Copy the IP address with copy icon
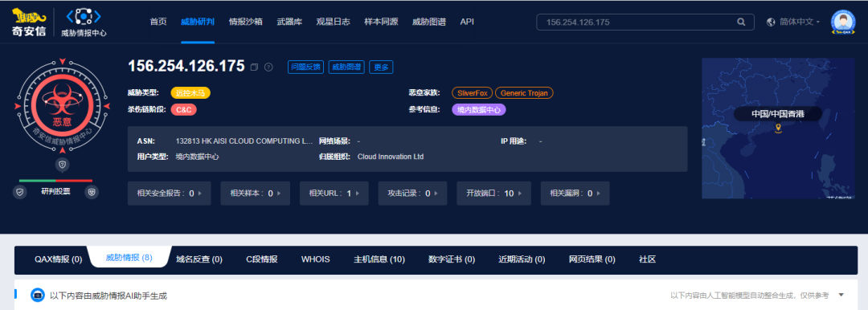Screen dimensions: 868x310 click(x=254, y=67)
